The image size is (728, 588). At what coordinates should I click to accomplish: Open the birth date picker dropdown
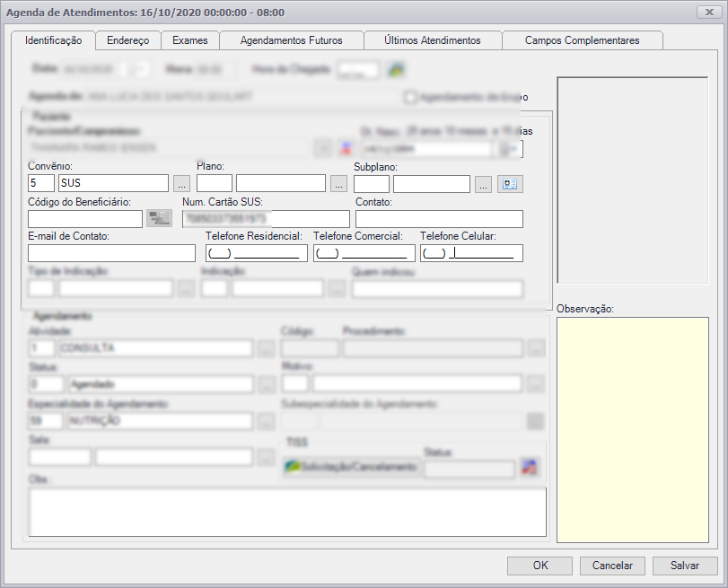pyautogui.click(x=508, y=149)
